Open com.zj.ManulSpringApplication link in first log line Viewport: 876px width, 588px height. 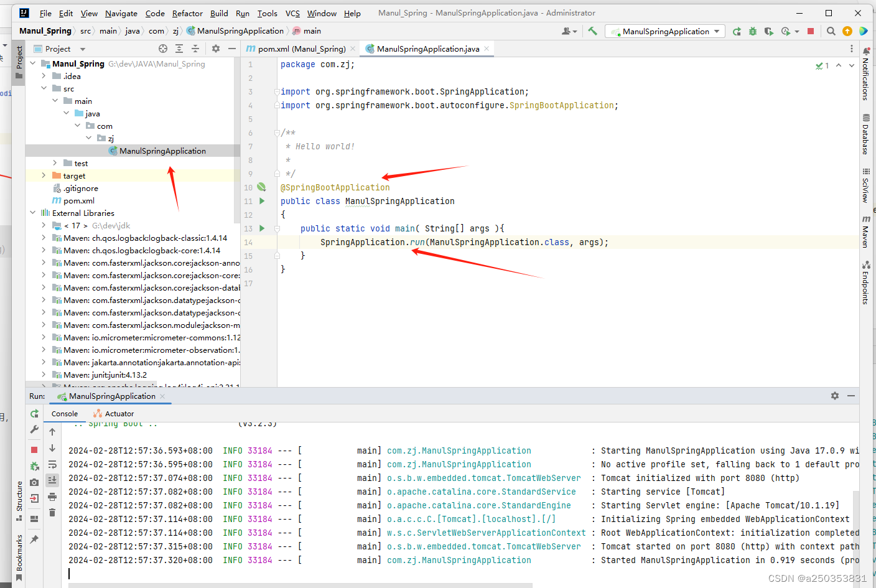459,450
